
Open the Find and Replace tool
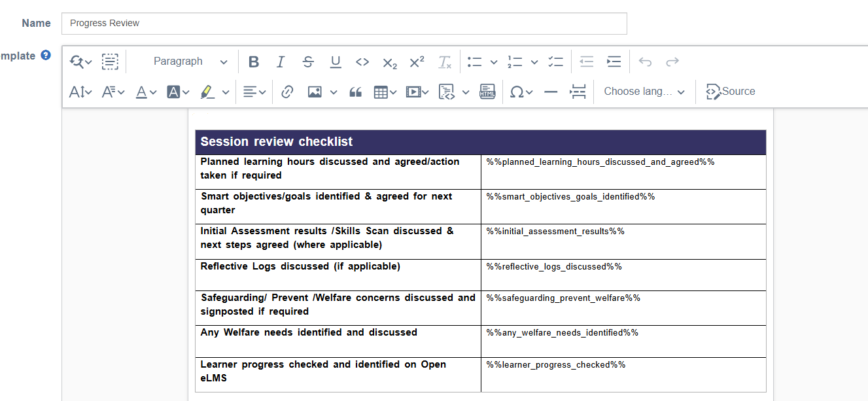pyautogui.click(x=81, y=61)
